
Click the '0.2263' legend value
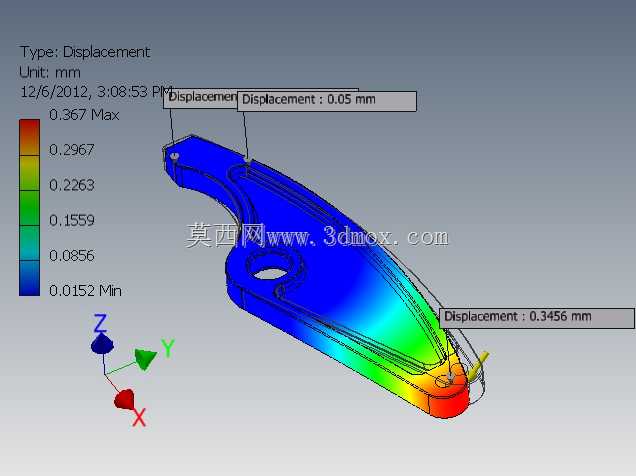(x=72, y=185)
